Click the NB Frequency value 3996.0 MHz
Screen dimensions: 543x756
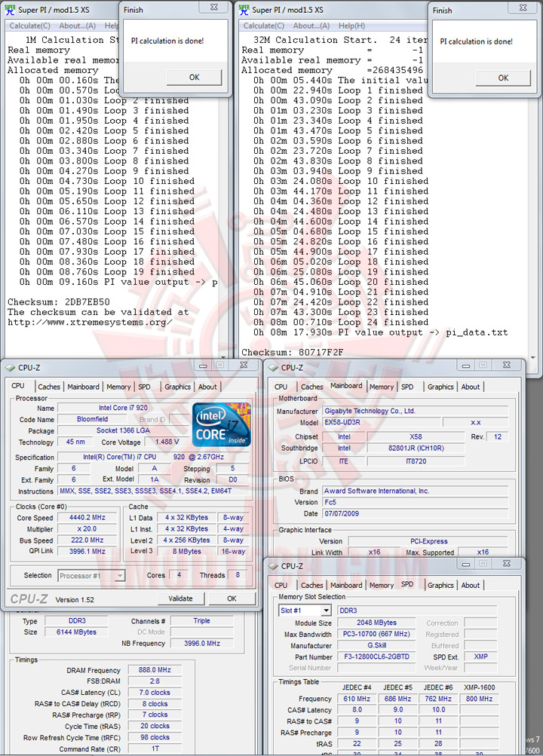click(202, 643)
